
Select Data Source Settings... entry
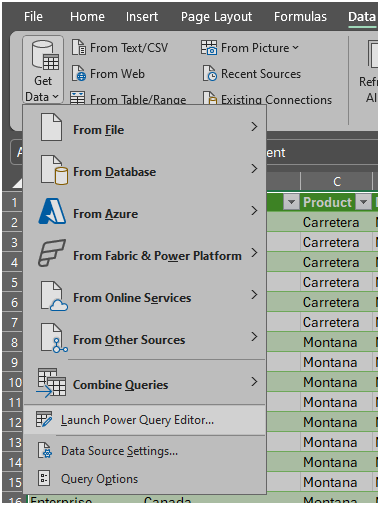(145, 451)
